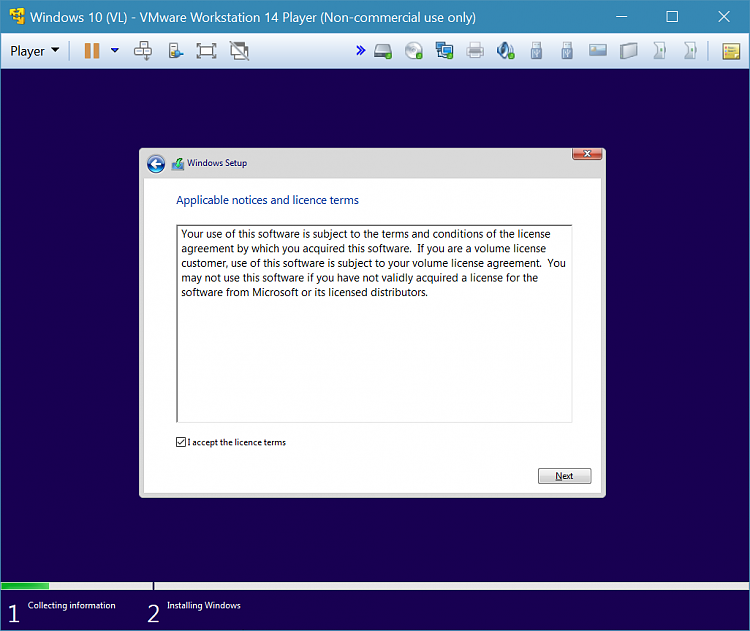Send Ctrl+Alt+Del to the guest
The height and width of the screenshot is (631, 750).
[x=143, y=51]
